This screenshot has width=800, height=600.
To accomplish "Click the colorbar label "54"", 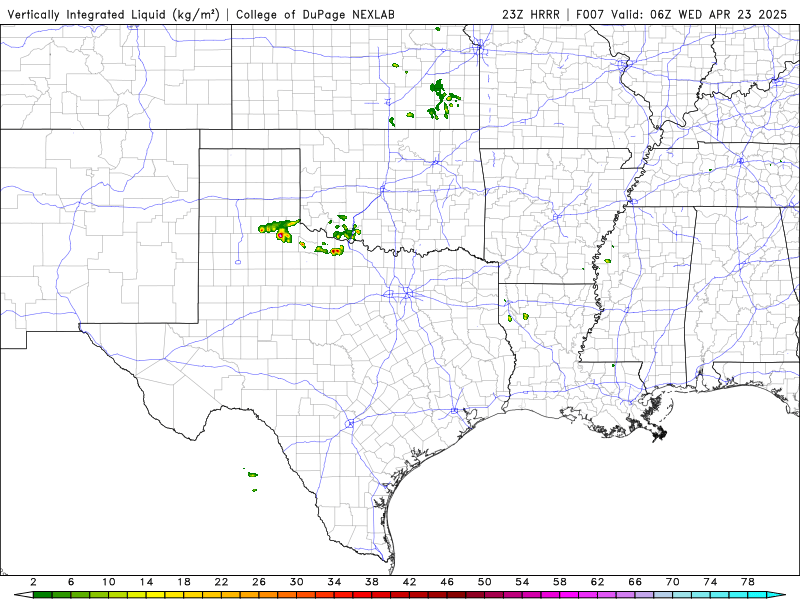I will click(522, 582).
